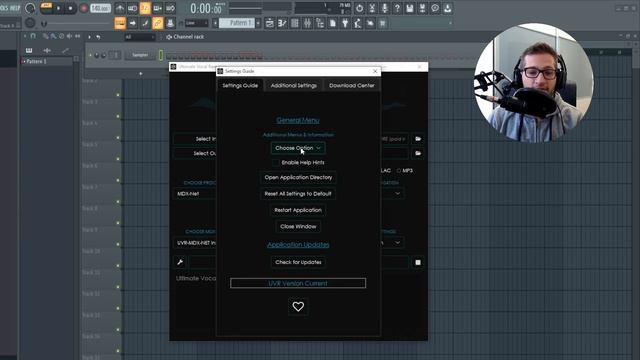
Task: Click the heart donate icon
Action: pyautogui.click(x=298, y=306)
